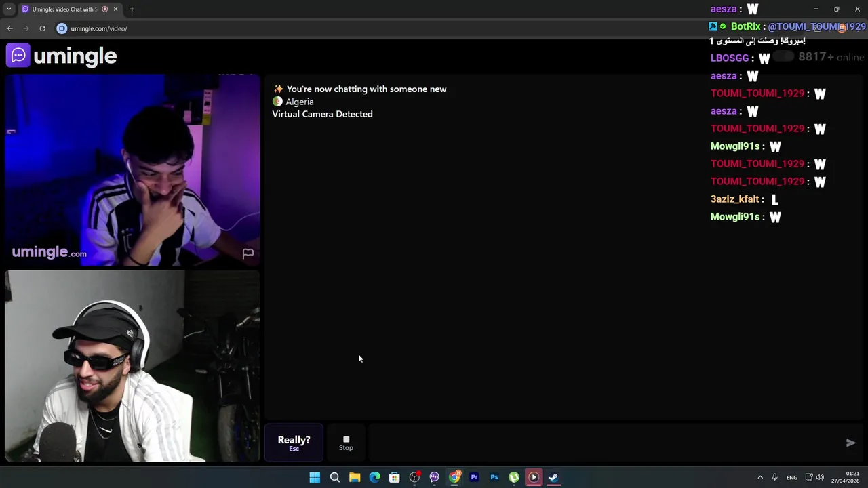This screenshot has height=488, width=868.
Task: Click the stranger's video feed
Action: 132,170
